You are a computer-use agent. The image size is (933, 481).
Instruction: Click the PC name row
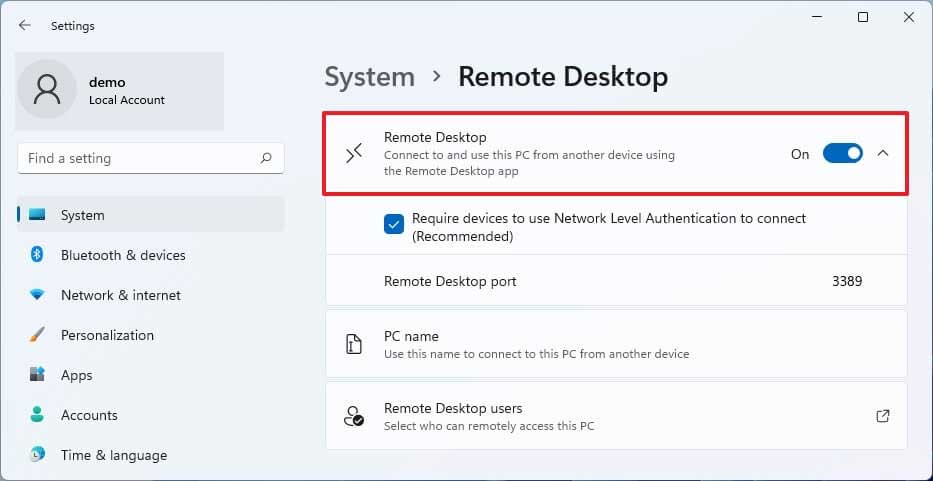point(616,344)
